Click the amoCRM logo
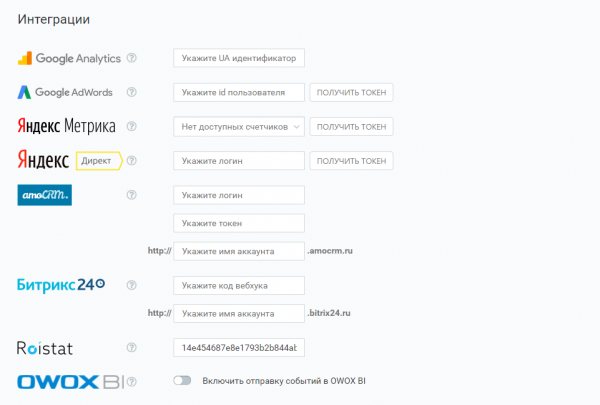 click(x=44, y=195)
